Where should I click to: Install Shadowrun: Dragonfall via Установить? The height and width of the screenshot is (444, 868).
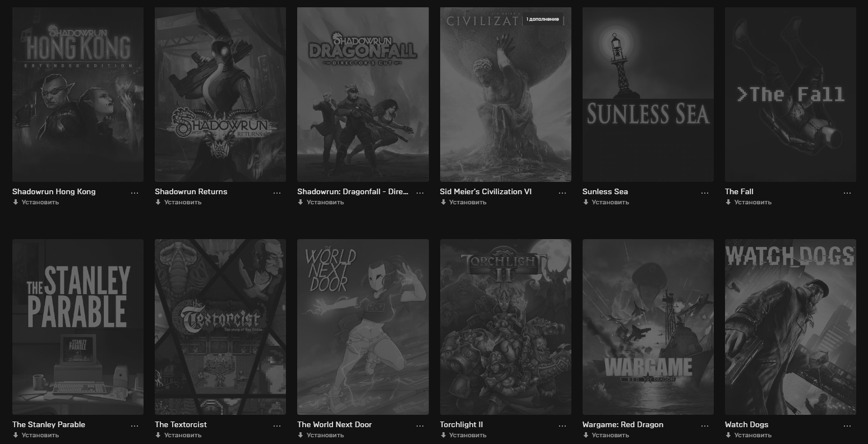(x=321, y=202)
